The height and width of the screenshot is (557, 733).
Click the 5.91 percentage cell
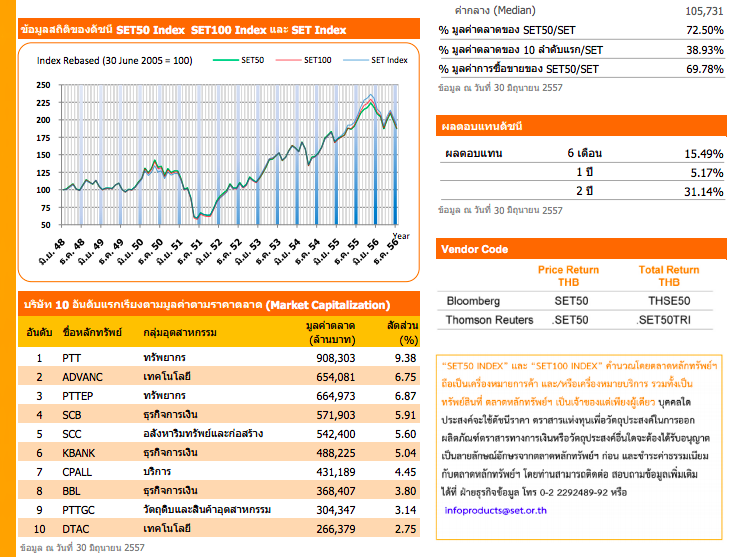[405, 415]
